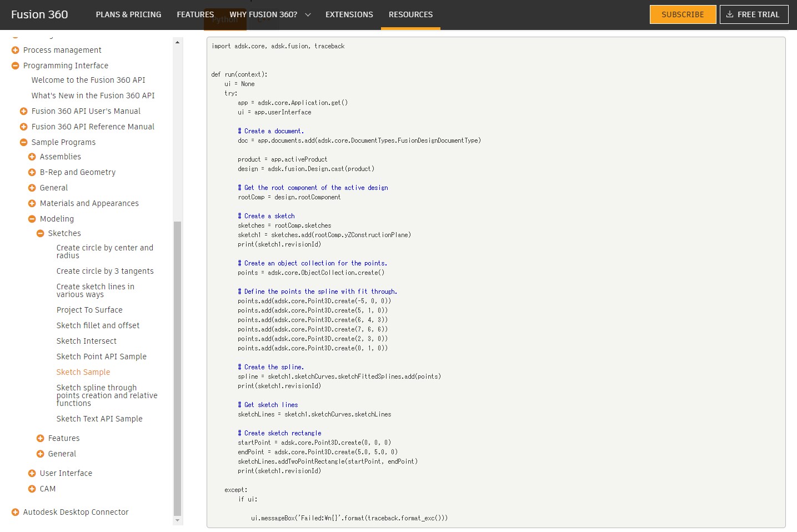Click plus icon next to B-Rep and Geometry
Viewport: 797px width, 532px height.
(x=32, y=172)
